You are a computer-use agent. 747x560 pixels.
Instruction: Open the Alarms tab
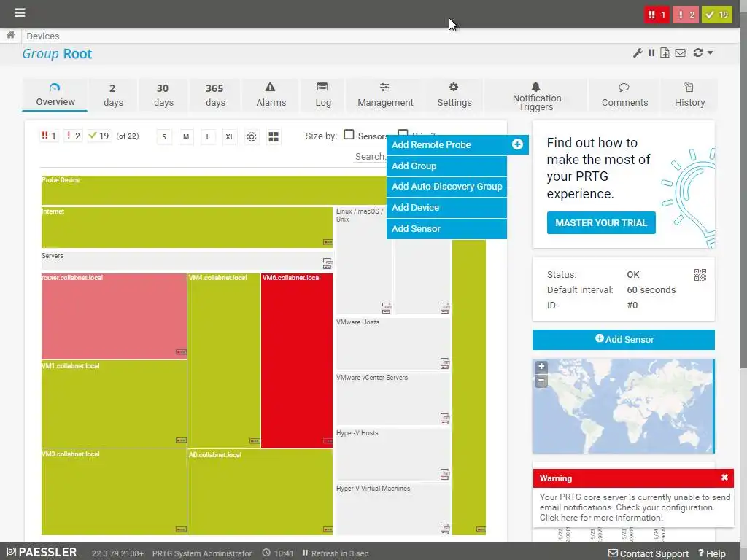point(271,95)
